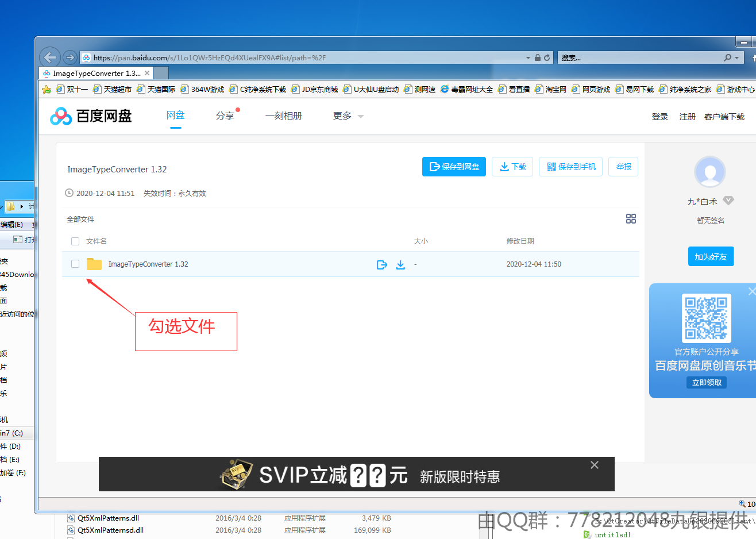Click the 客户端下载 link
756x539 pixels.
click(724, 117)
